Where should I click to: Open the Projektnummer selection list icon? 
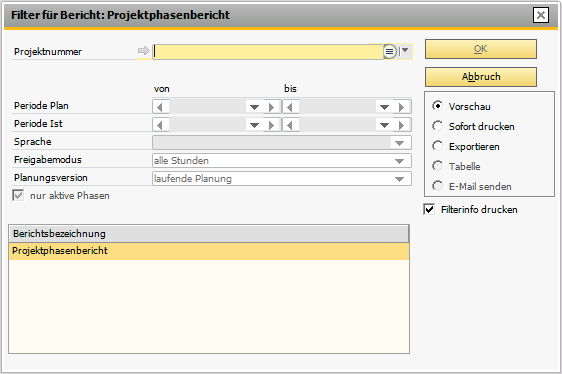coord(390,52)
